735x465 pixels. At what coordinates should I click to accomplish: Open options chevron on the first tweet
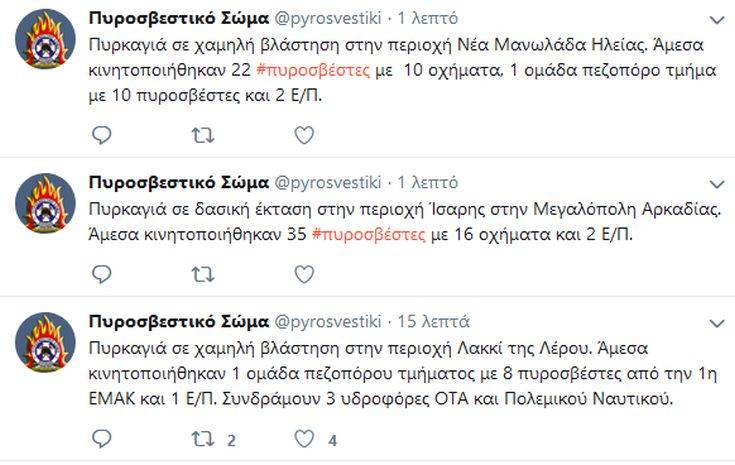717,20
